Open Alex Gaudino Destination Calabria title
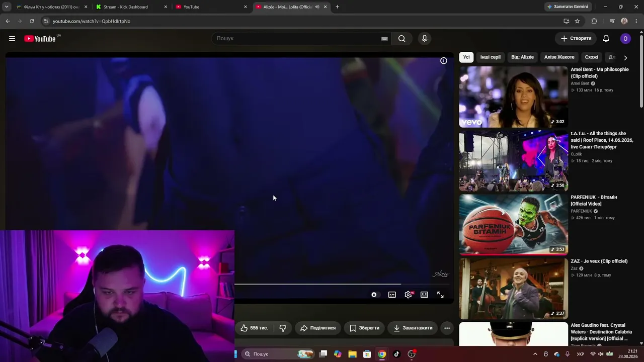This screenshot has height=362, width=644. coord(602,332)
